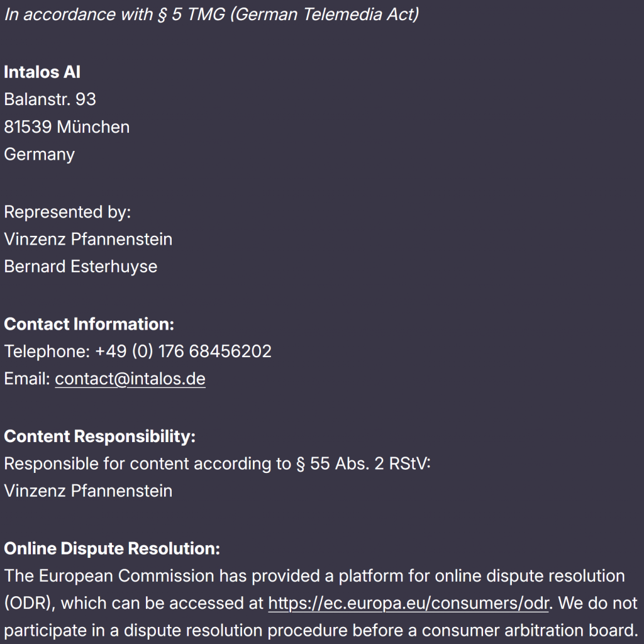Click the telephone number +49 (0) 176 68456202
Viewport: 644px width, 644px height.
point(183,352)
